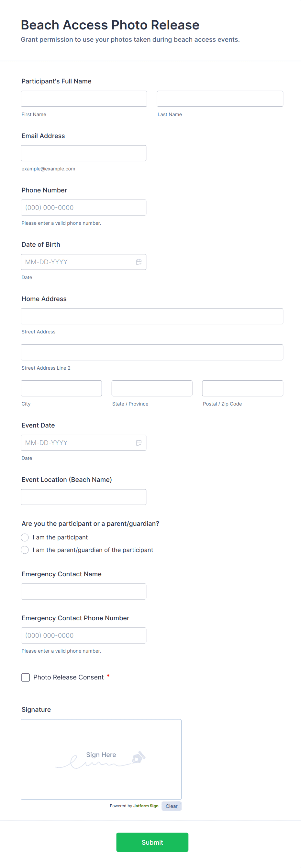This screenshot has height=868, width=301.
Task: Click the pen icon in signature box
Action: tap(138, 757)
